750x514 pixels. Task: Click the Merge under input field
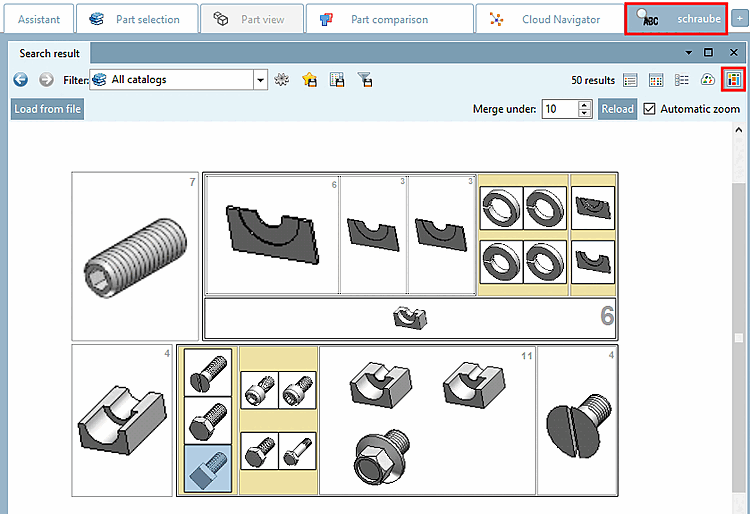[x=560, y=109]
